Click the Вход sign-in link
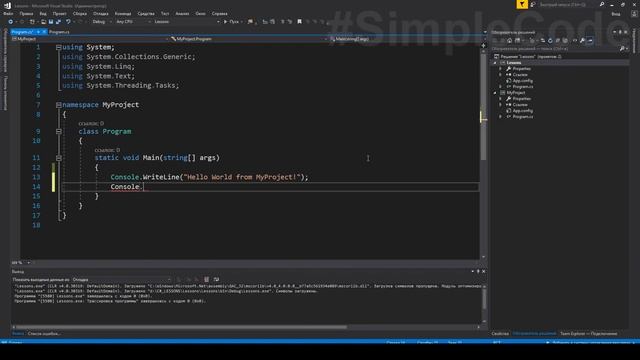 [616, 14]
